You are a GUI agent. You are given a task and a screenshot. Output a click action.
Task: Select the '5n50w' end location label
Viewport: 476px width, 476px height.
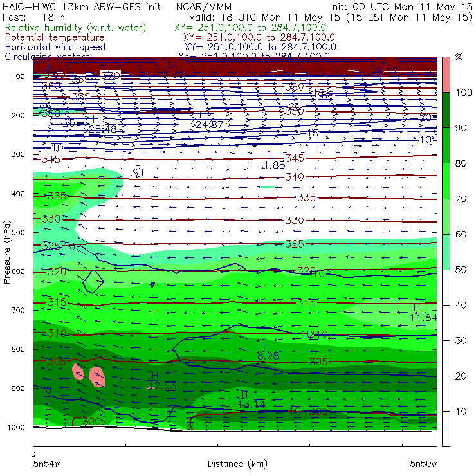pyautogui.click(x=423, y=464)
